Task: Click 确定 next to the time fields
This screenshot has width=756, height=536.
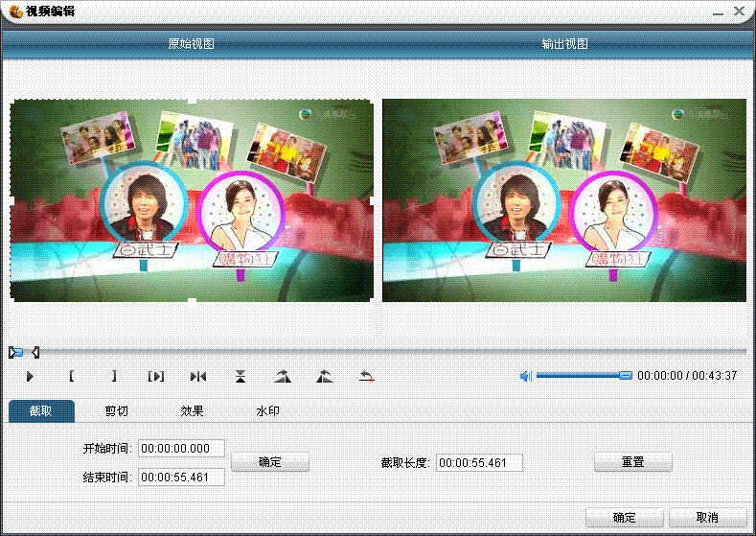Action: pos(270,462)
